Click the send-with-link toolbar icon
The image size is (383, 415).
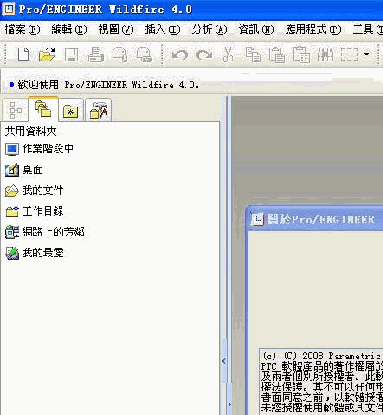click(x=144, y=55)
